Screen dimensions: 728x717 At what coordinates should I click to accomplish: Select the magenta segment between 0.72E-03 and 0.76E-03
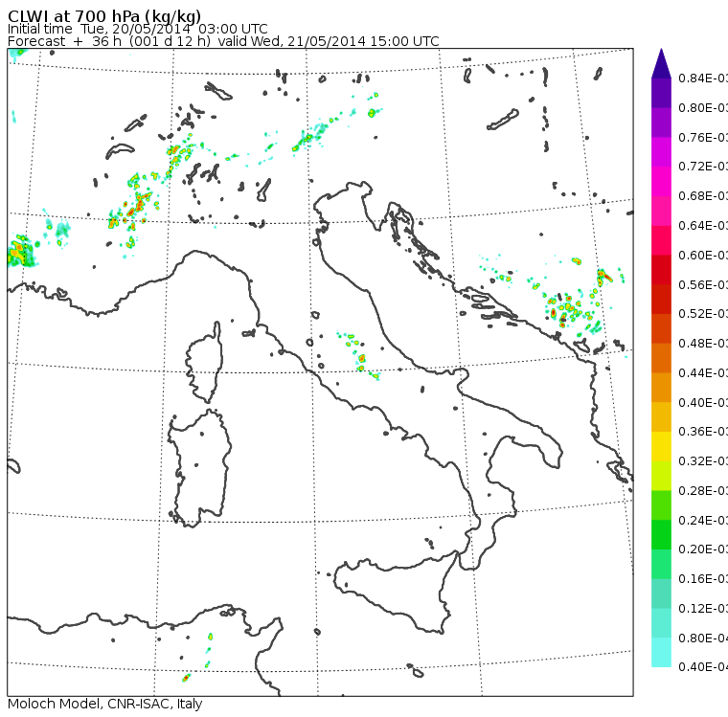coord(661,152)
